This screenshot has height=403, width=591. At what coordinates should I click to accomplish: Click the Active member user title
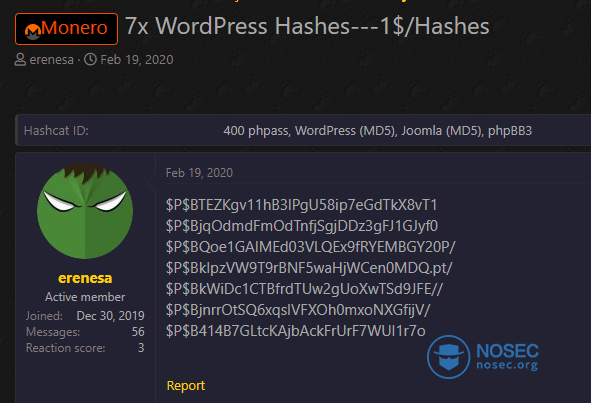tap(85, 297)
